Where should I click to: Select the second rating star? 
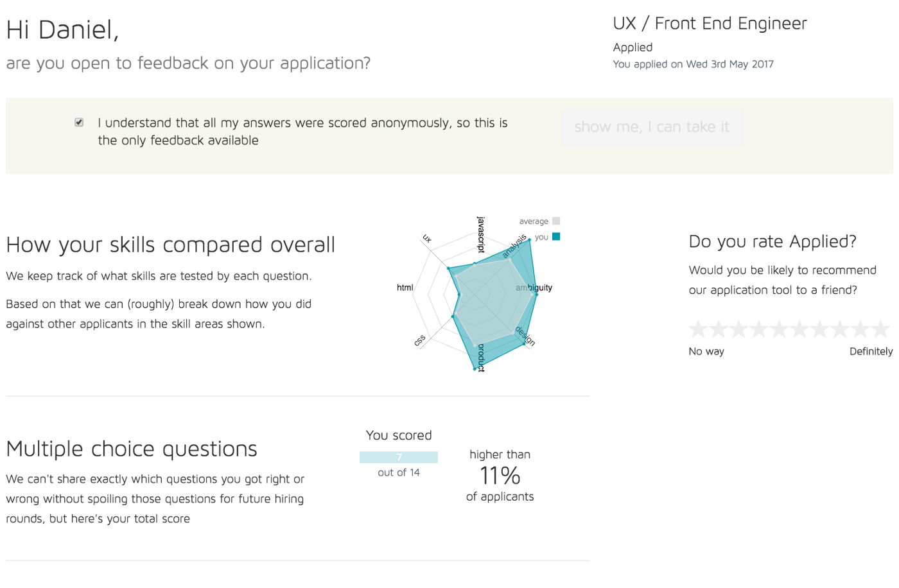point(719,329)
